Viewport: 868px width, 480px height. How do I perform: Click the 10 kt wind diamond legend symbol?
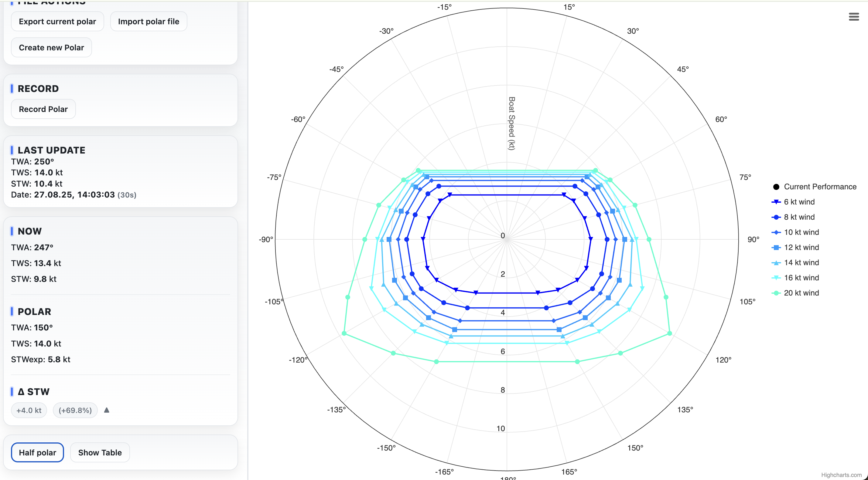(776, 232)
